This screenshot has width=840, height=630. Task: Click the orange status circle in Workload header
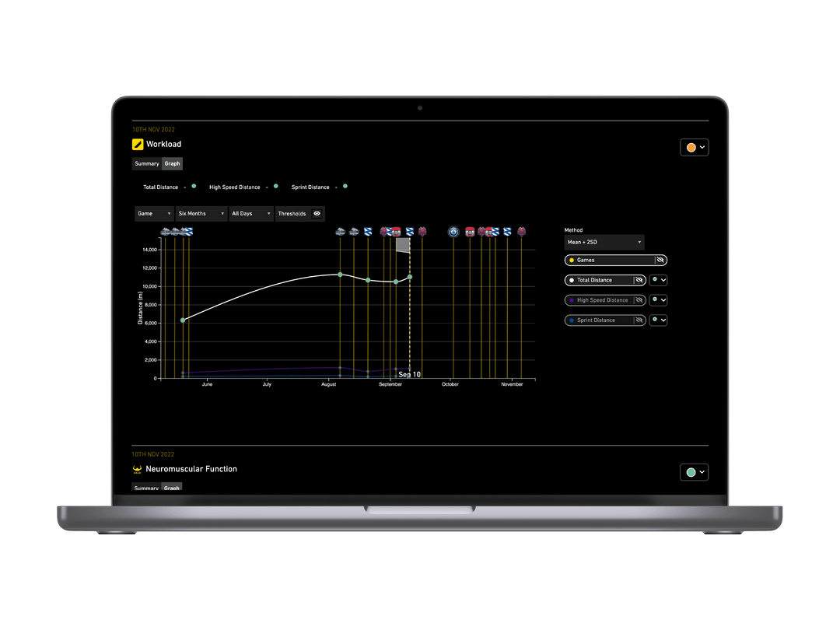pyautogui.click(x=690, y=147)
